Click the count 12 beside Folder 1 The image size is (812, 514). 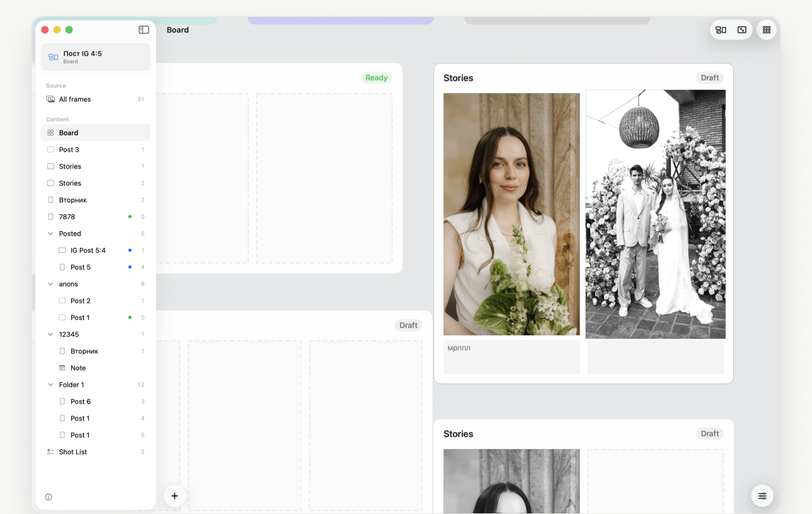click(141, 385)
